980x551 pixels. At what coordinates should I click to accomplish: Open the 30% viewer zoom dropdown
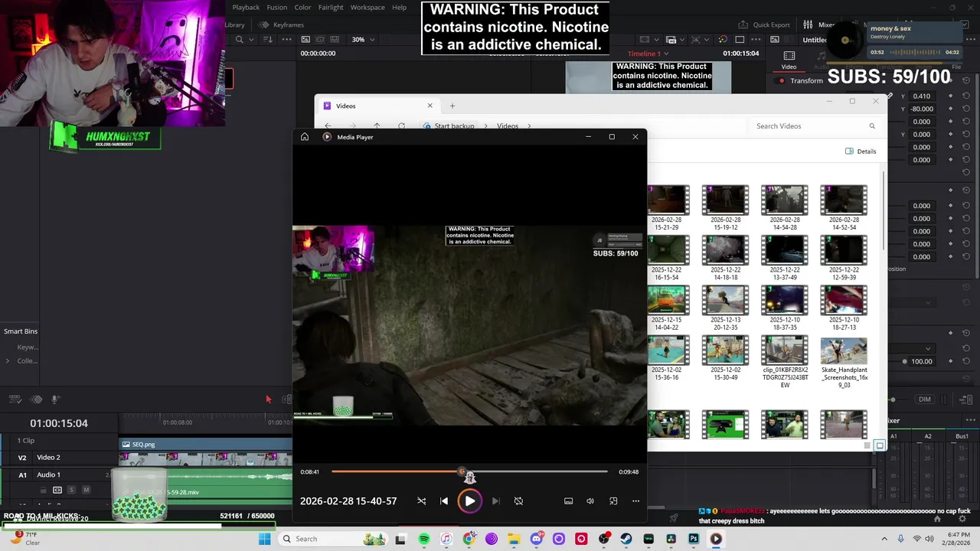364,40
